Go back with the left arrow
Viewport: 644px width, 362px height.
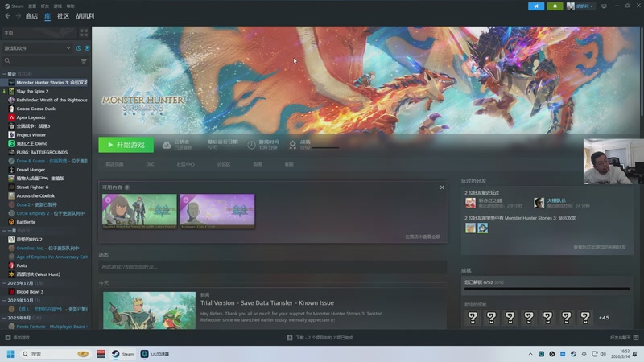point(8,15)
